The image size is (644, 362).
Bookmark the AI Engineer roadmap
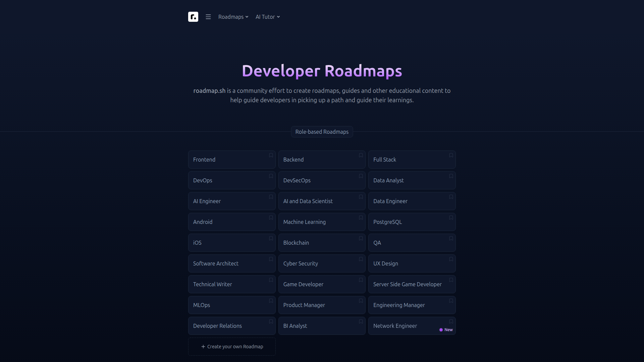(x=271, y=197)
